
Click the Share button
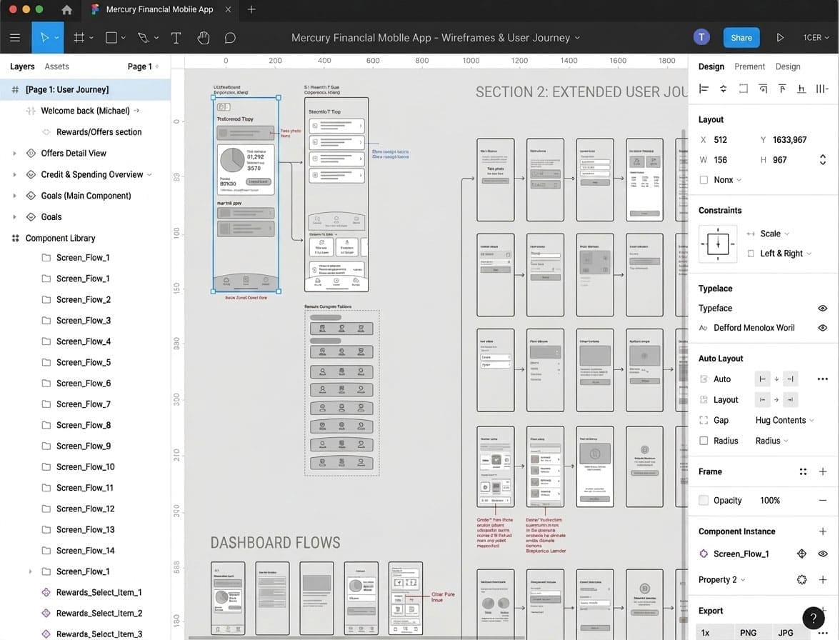click(x=741, y=37)
